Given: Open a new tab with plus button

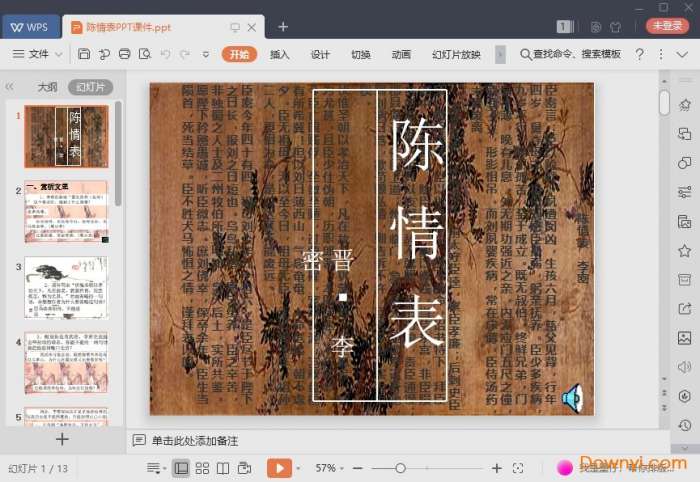Looking at the screenshot, I should pyautogui.click(x=283, y=27).
